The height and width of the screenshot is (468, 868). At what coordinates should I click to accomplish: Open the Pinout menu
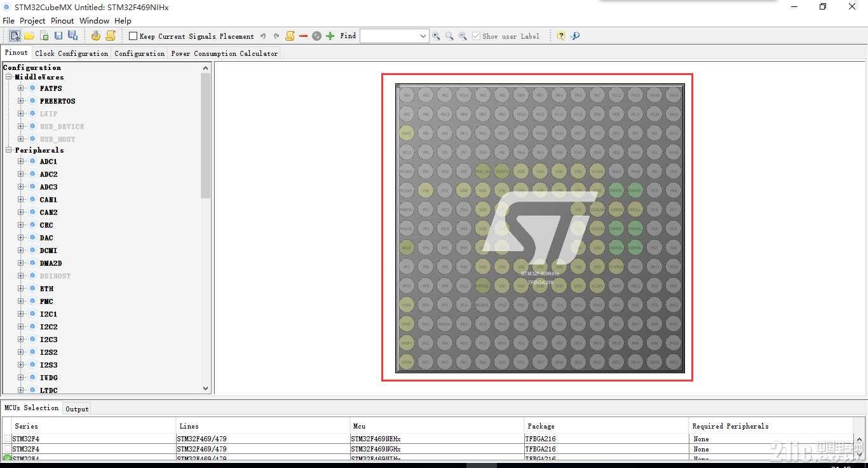click(62, 21)
